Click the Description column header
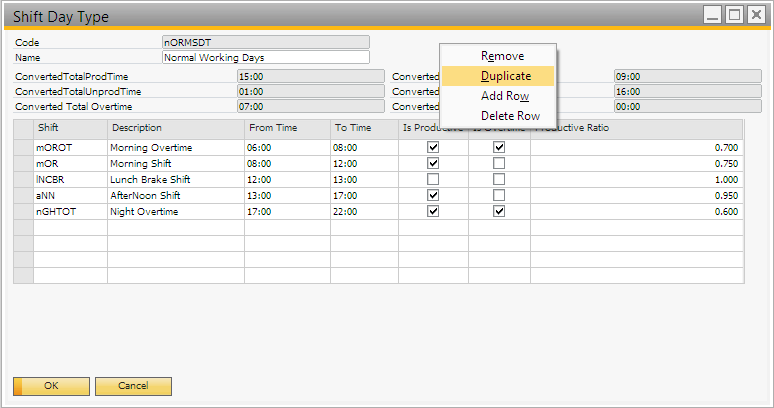The width and height of the screenshot is (774, 408). click(175, 128)
